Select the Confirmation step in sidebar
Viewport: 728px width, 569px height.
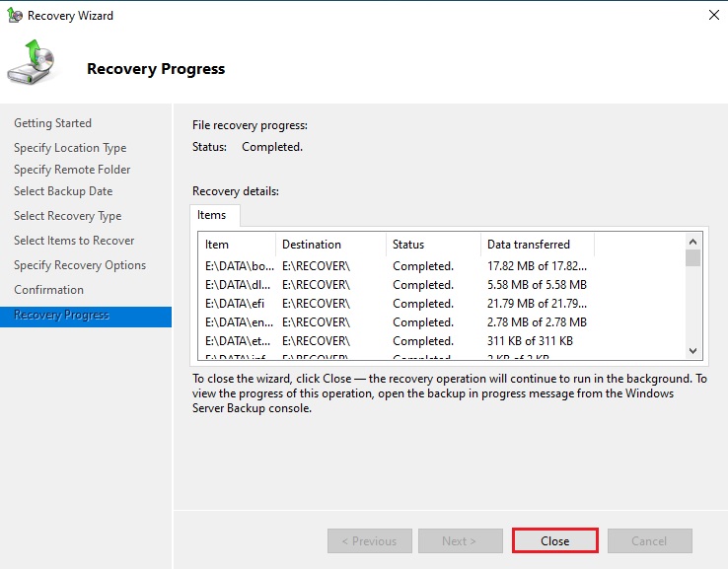49,290
